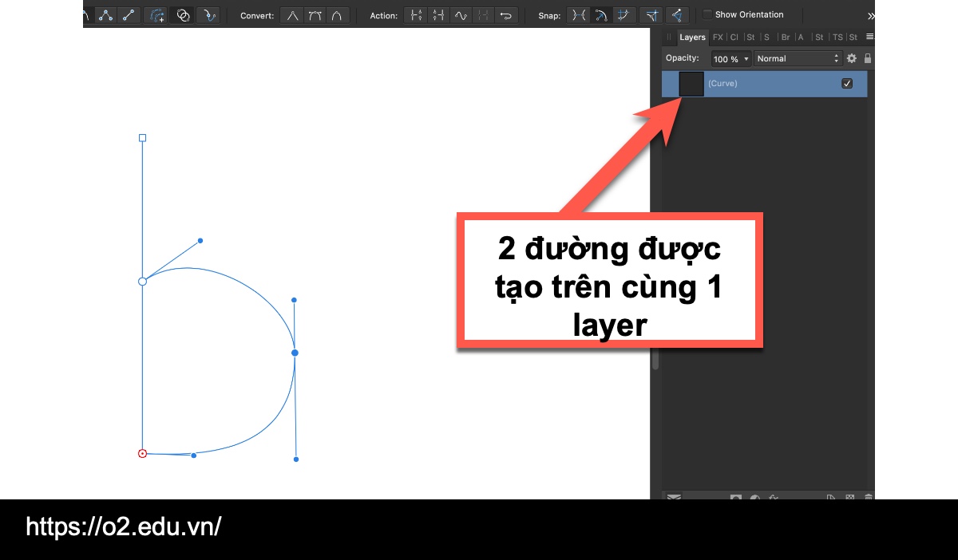Click the Break Curve action icon
958x560 pixels.
coord(415,15)
